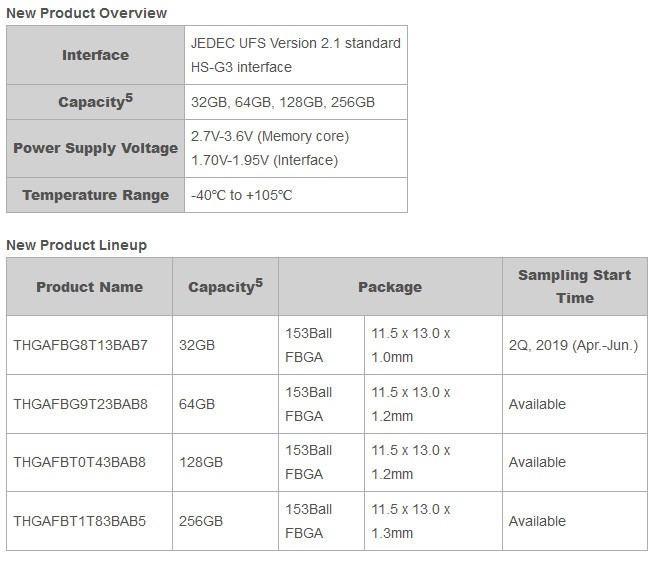Click the Package column header

(390, 287)
